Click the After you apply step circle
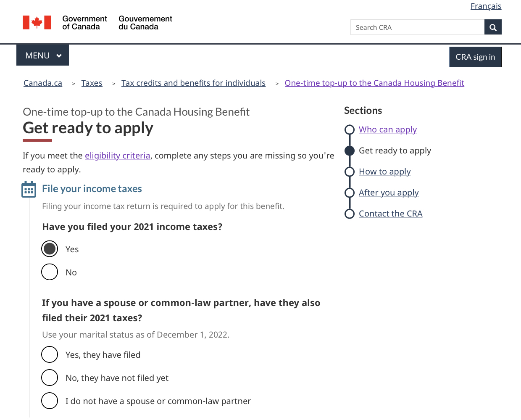521x420 pixels. pos(349,193)
